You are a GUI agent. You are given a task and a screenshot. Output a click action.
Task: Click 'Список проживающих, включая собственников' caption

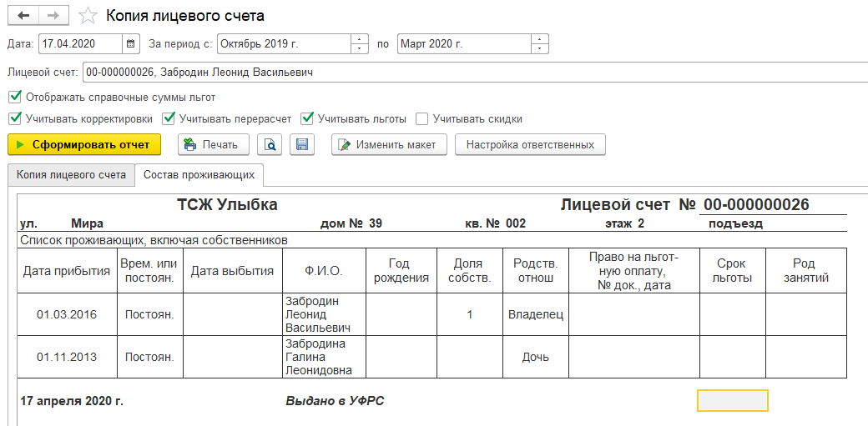[x=154, y=241]
